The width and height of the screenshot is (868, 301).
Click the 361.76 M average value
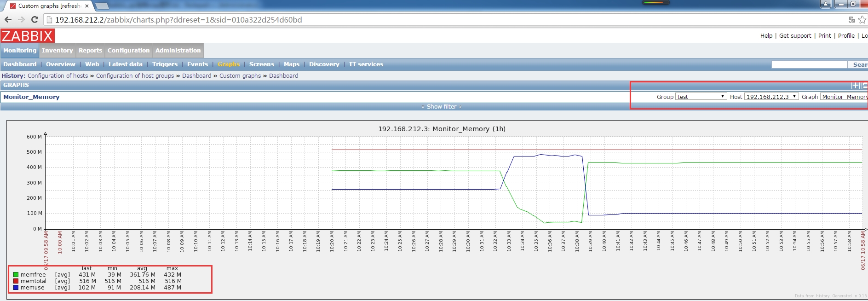pos(143,275)
